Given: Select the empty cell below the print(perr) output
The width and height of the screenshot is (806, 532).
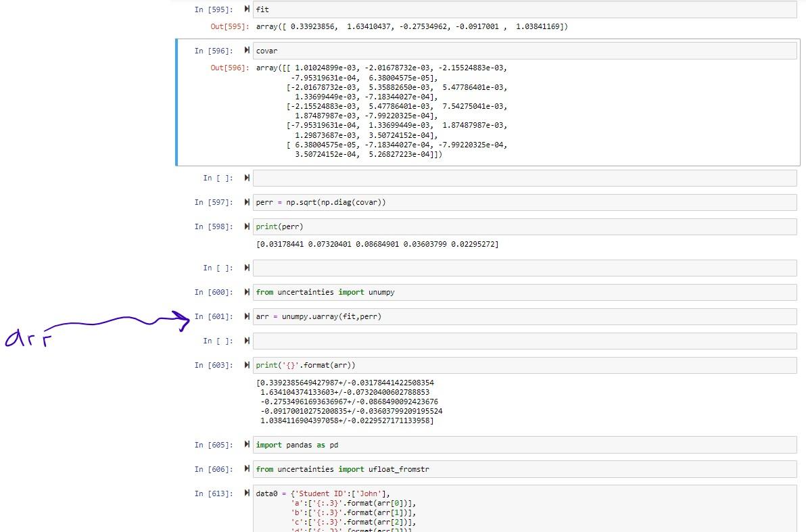Looking at the screenshot, I should (x=473, y=268).
